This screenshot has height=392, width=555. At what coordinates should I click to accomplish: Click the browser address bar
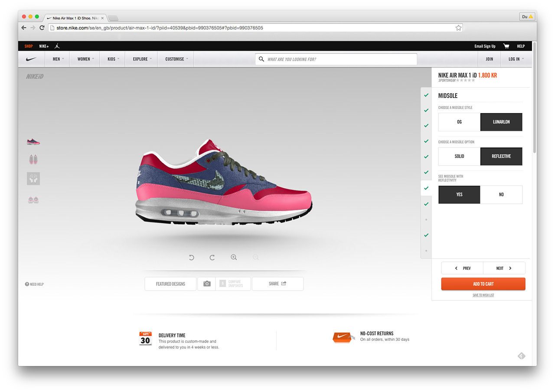pyautogui.click(x=255, y=28)
